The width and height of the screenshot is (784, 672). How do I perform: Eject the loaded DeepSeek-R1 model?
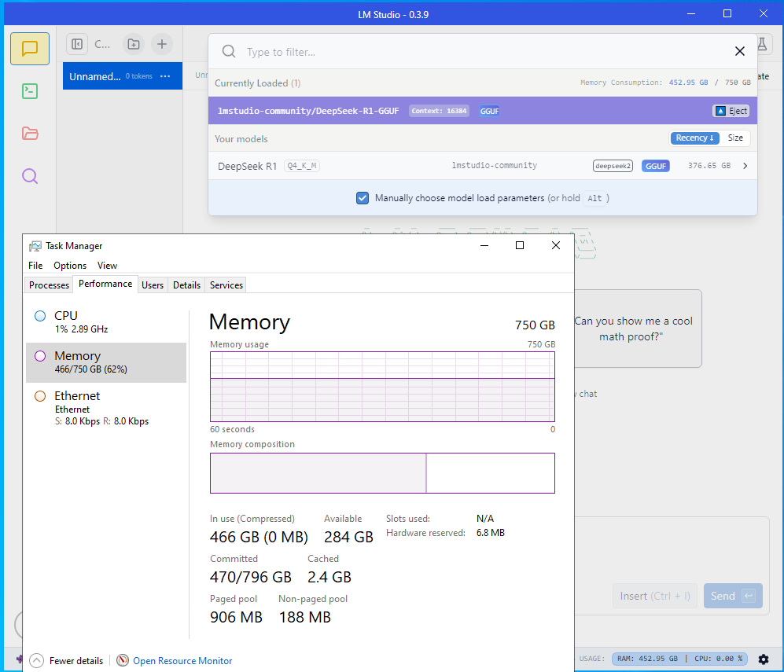pos(731,111)
